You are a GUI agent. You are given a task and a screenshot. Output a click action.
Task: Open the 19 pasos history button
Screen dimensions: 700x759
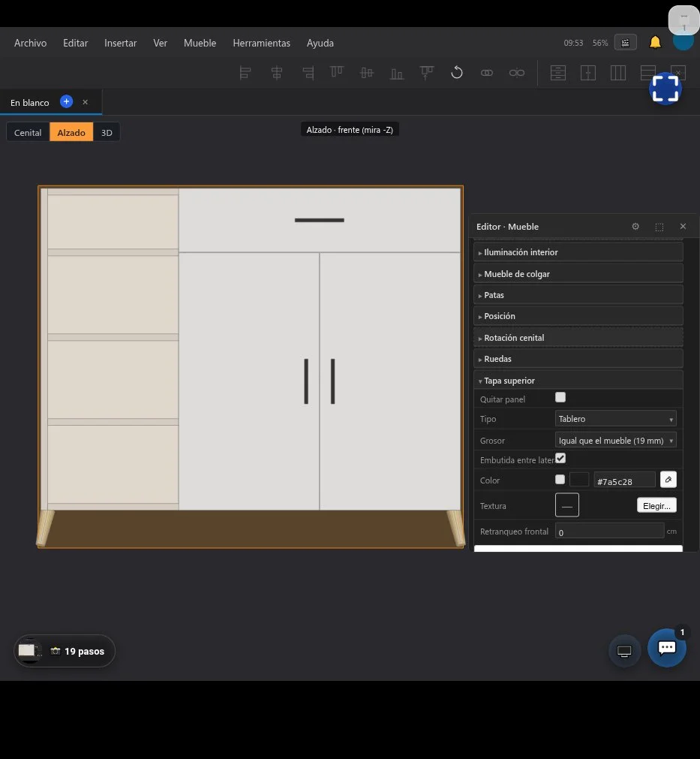(65, 651)
